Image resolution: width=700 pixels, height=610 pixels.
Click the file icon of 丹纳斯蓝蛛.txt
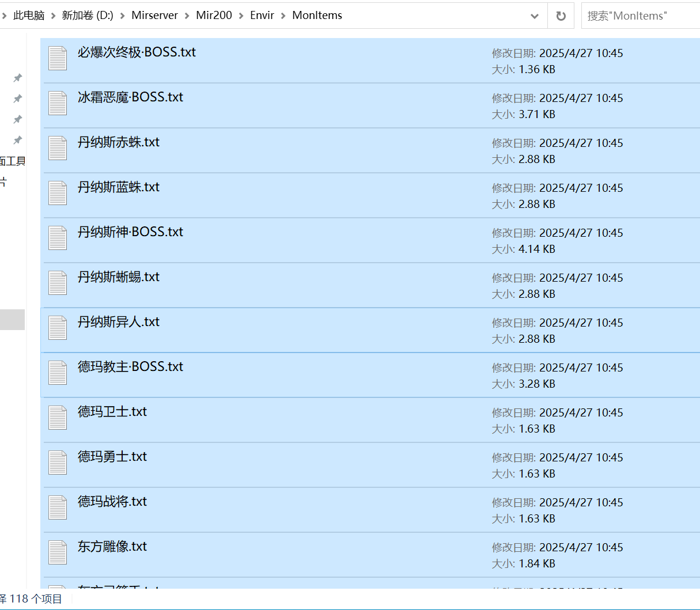[x=58, y=193]
